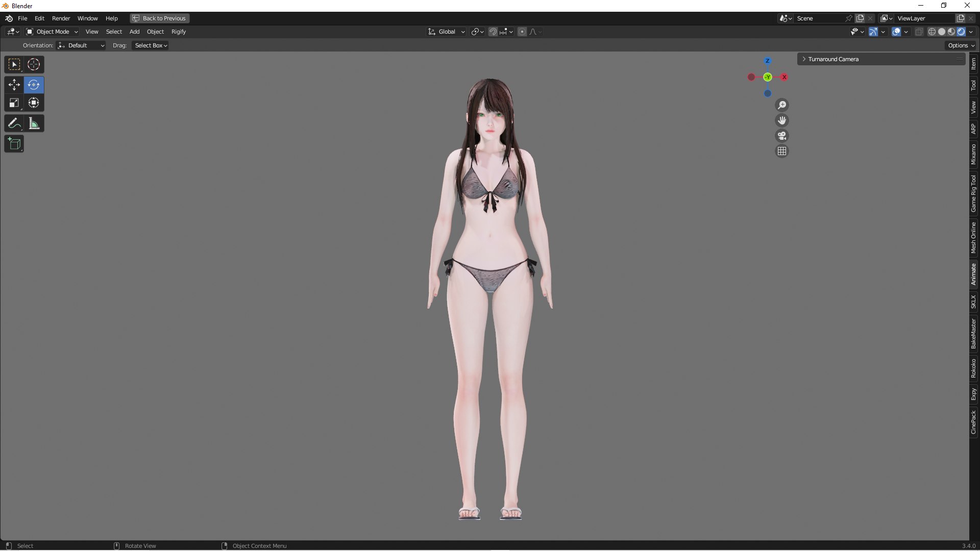Open the Object Mode dropdown

[x=52, y=32]
